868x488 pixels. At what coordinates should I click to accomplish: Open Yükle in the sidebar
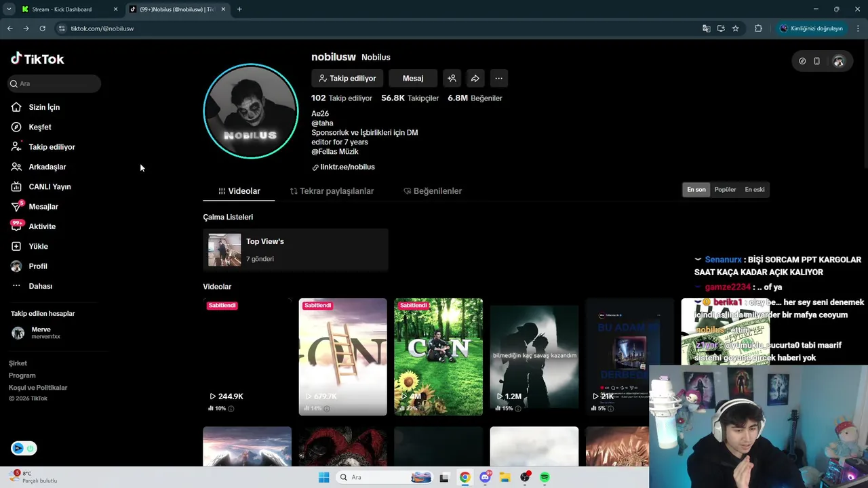(x=29, y=246)
